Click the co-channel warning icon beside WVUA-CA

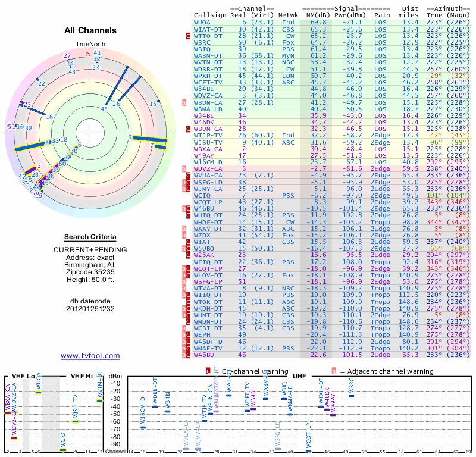pos(188,176)
